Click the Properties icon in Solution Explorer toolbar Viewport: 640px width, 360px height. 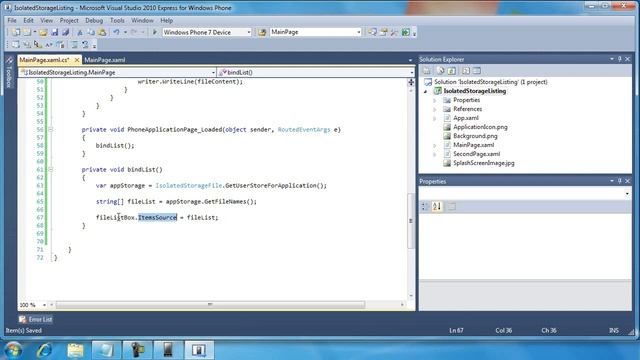(x=427, y=71)
